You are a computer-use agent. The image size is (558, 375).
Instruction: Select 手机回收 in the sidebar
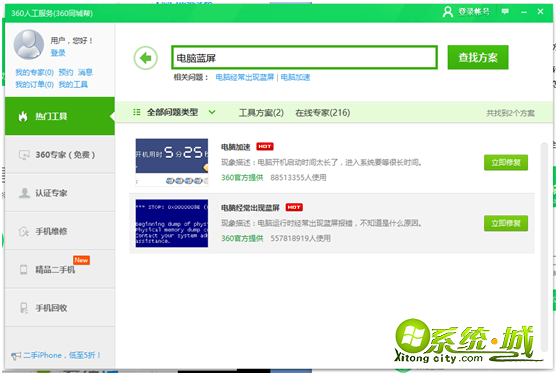click(x=60, y=308)
